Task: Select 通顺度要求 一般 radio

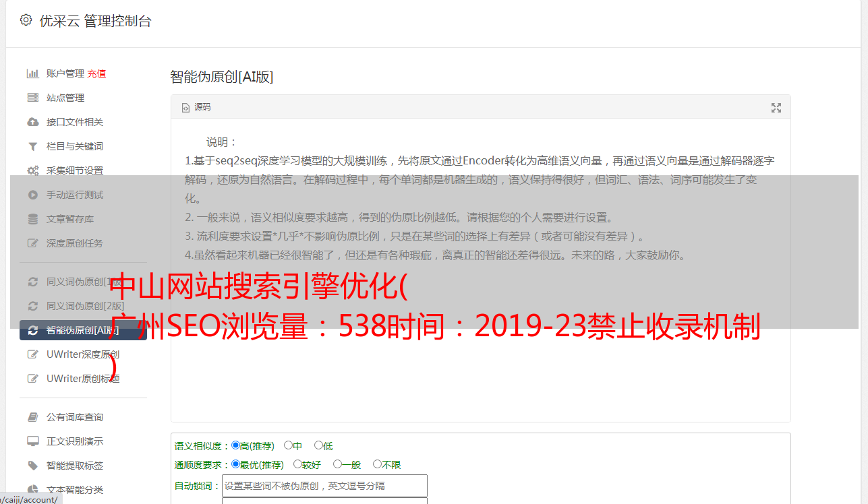Action: pyautogui.click(x=337, y=464)
